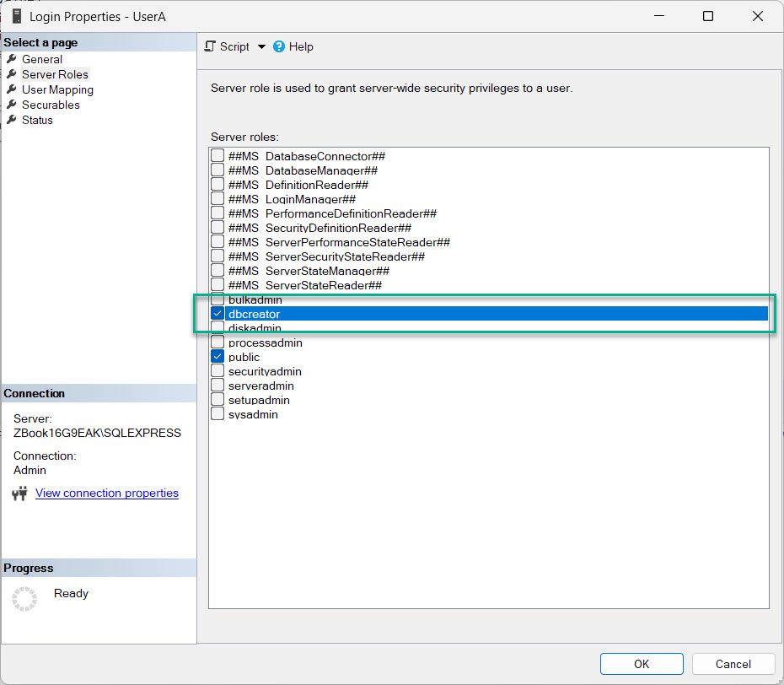Switch to the User Mapping page

[57, 89]
